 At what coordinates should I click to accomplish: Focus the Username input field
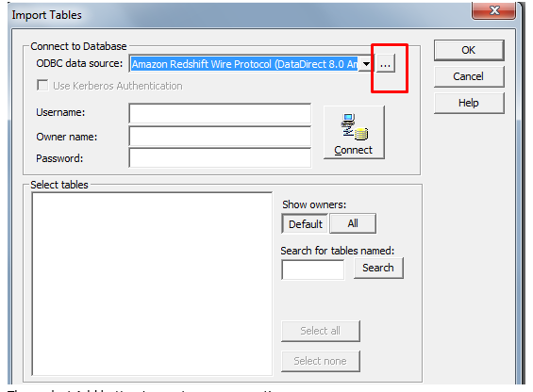220,113
